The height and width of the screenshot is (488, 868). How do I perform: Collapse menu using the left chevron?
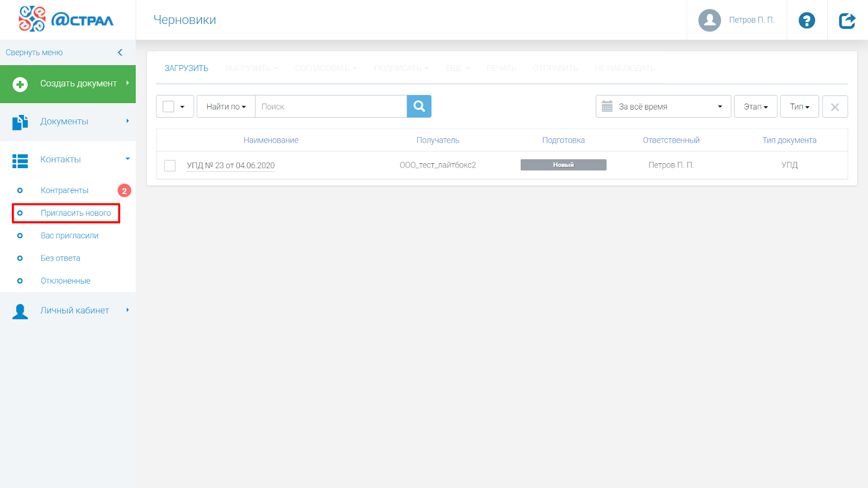pos(120,53)
